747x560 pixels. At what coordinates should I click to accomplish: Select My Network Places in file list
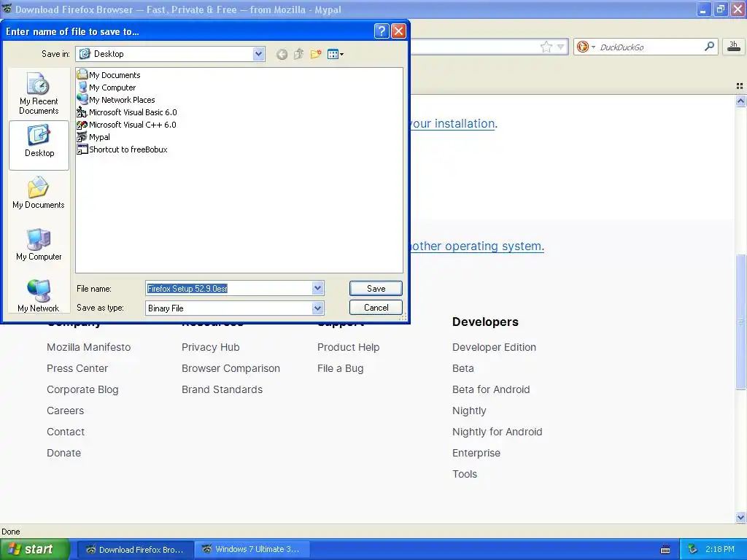[116, 99]
